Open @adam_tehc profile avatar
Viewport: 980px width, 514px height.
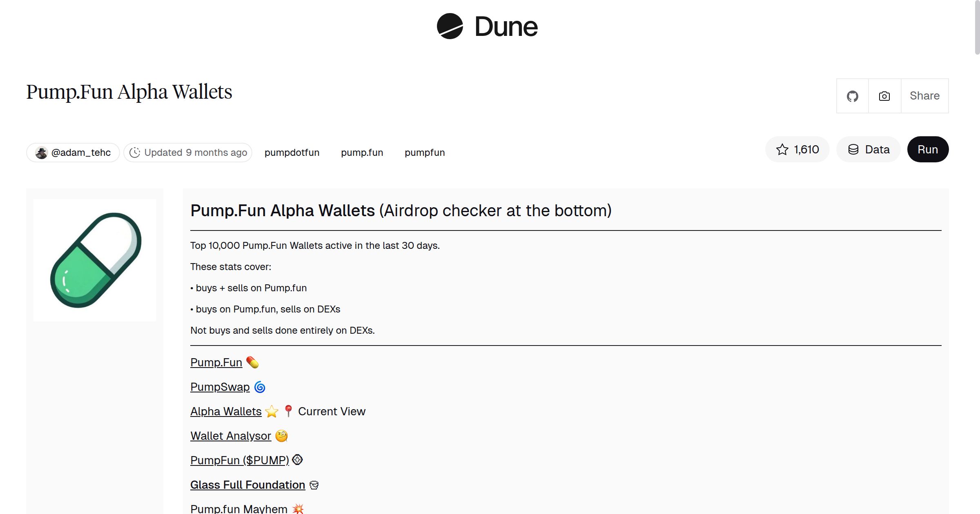42,152
